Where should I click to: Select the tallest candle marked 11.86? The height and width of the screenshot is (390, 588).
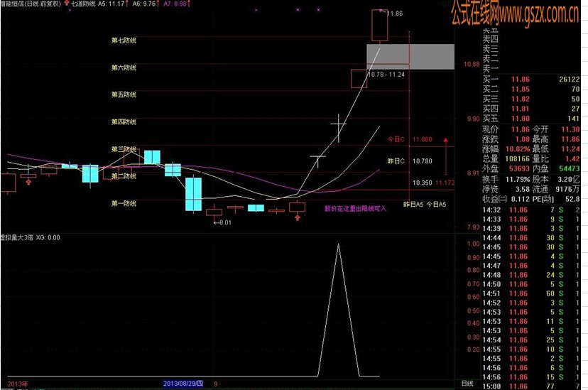pos(379,25)
